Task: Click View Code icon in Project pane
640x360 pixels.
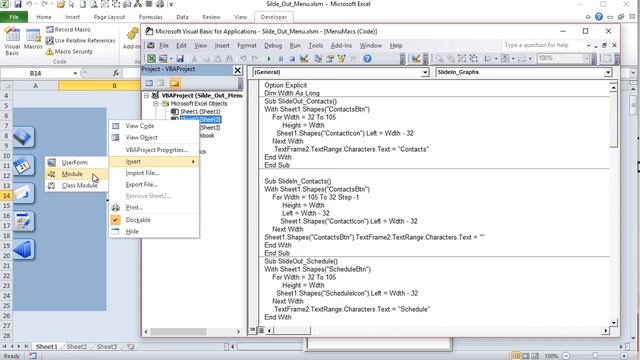Action: pyautogui.click(x=149, y=83)
